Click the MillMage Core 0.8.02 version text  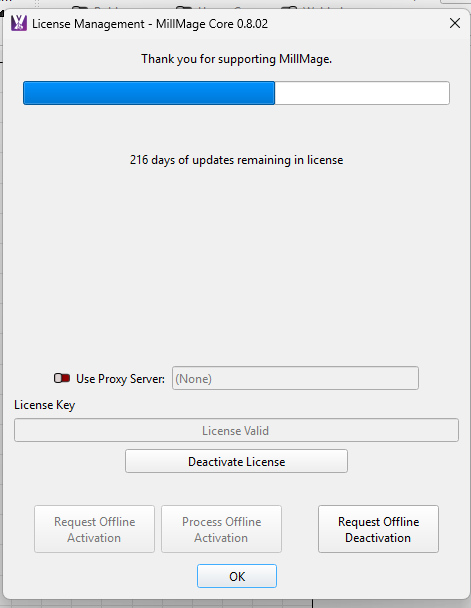point(212,24)
